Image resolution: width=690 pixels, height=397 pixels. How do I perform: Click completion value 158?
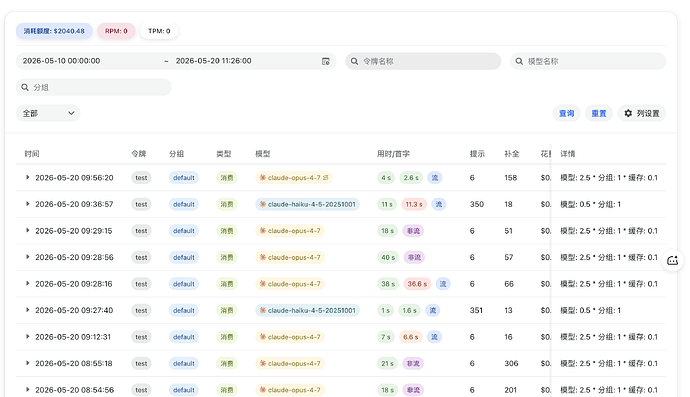(510, 177)
